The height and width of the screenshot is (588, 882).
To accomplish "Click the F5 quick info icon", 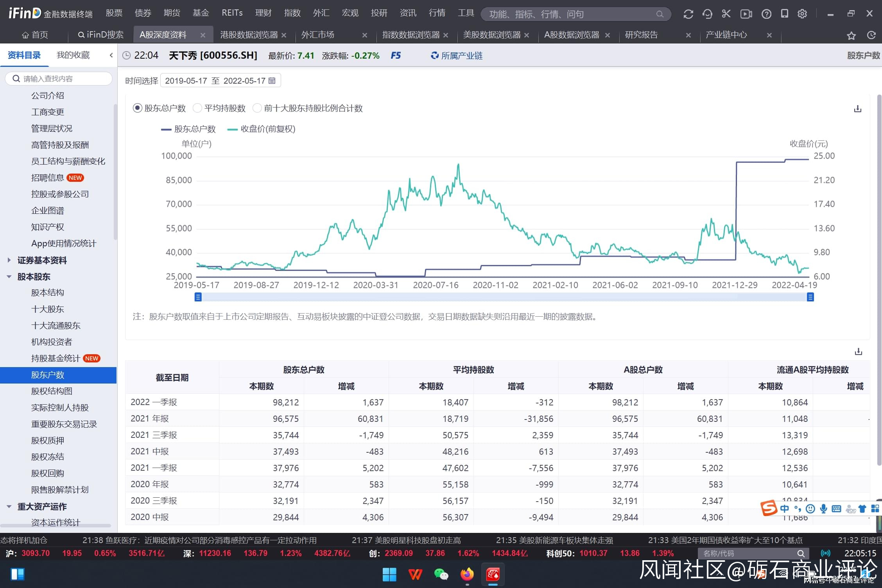I will (x=396, y=56).
